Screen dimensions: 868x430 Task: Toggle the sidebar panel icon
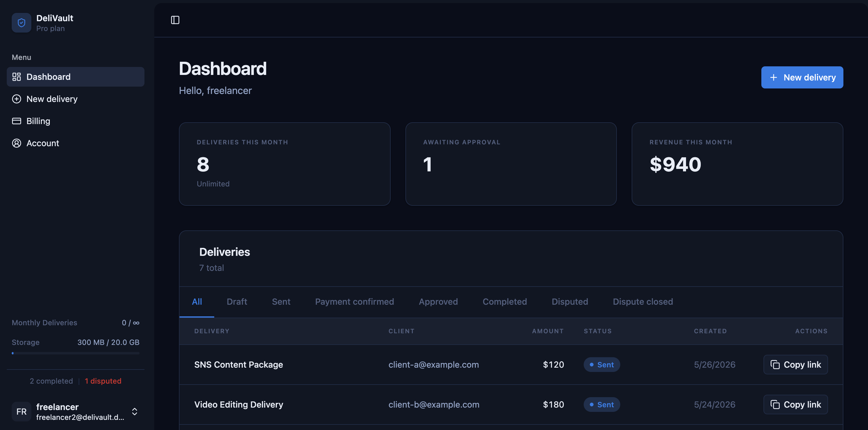pos(175,20)
